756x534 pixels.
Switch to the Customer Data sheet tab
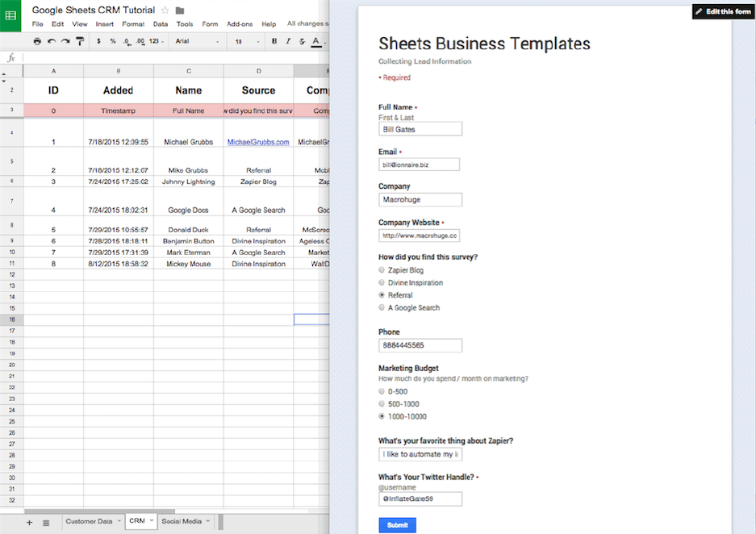coord(89,521)
